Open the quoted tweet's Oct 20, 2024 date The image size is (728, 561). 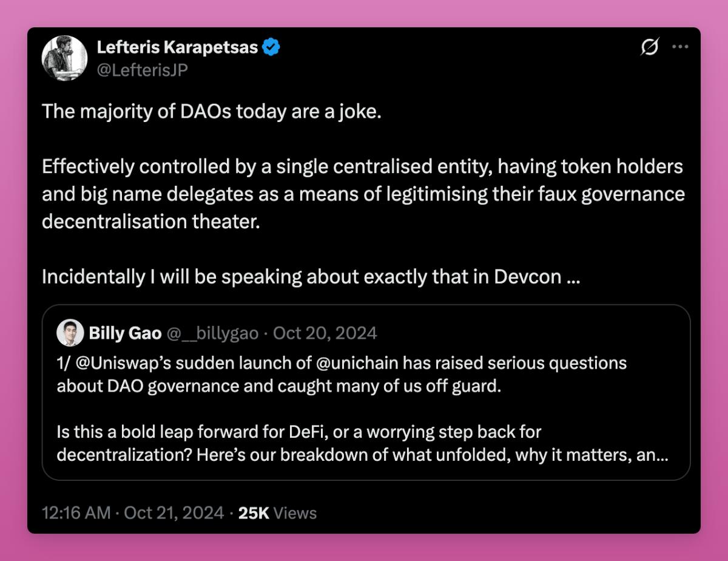tap(325, 333)
